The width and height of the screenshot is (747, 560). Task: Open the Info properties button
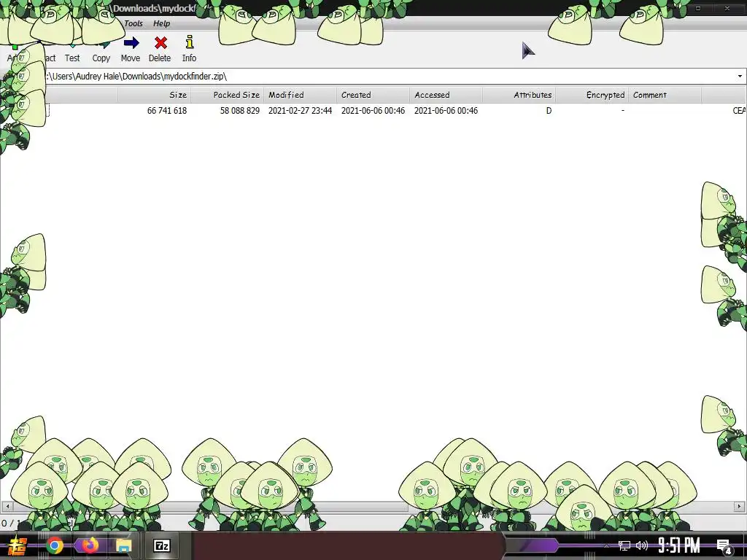tap(189, 50)
